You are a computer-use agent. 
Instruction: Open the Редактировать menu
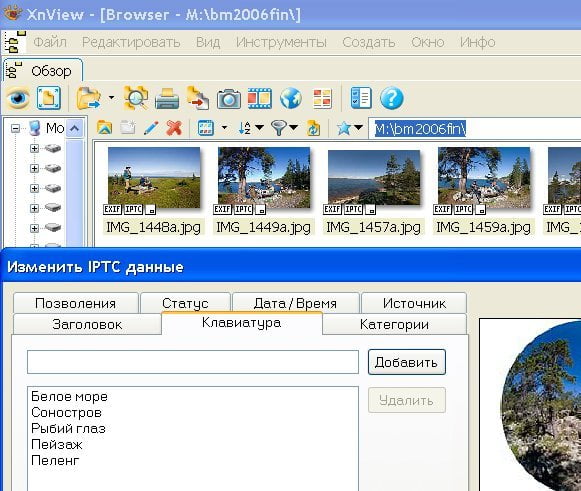click(131, 42)
